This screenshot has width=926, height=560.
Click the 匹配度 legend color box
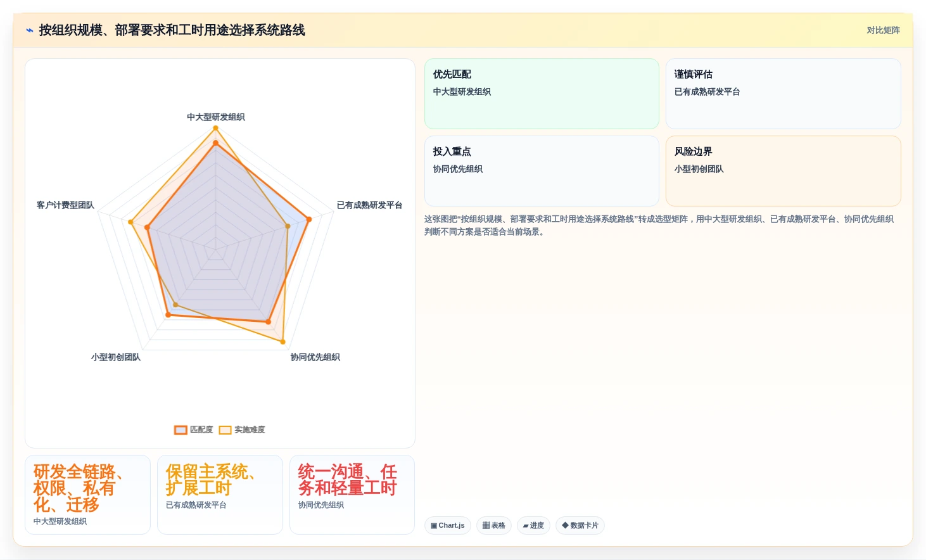point(181,430)
